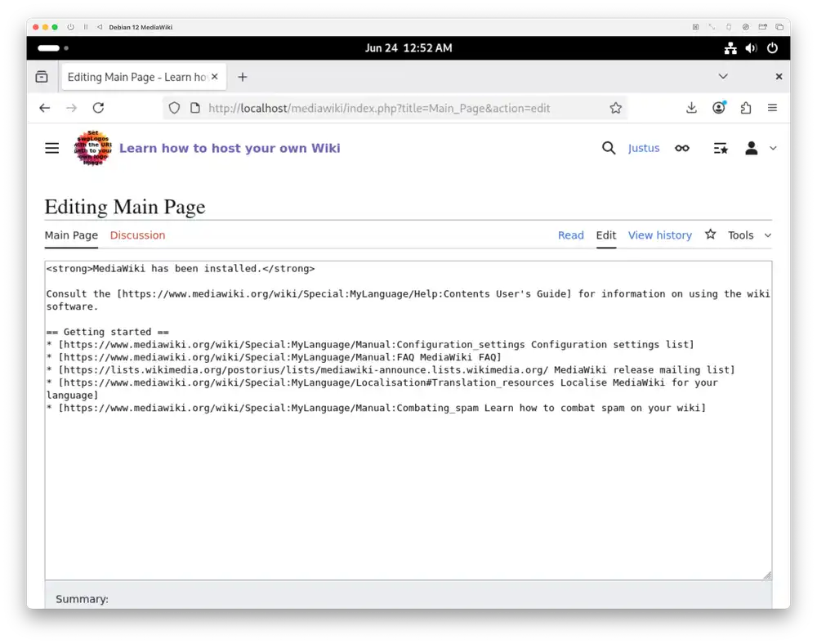Screen dimensions: 817x644
Task: Toggle the appearance glasses icon
Action: click(x=682, y=149)
